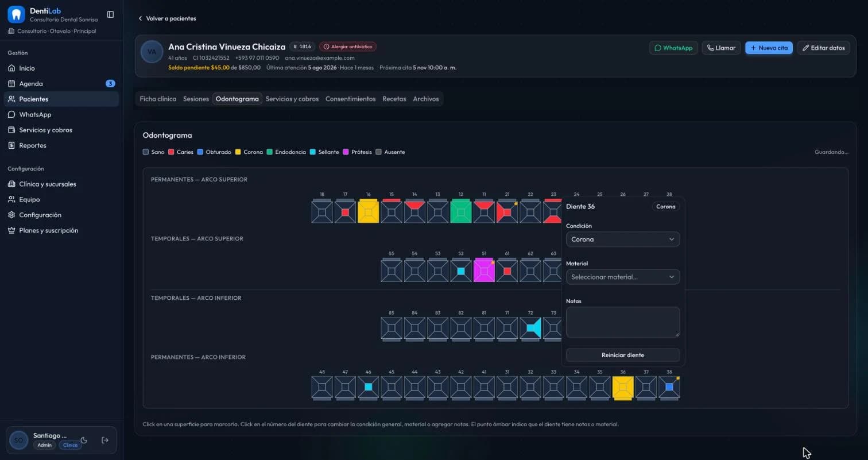The width and height of the screenshot is (868, 460).
Task: Log out using the exit arrow icon
Action: [105, 440]
